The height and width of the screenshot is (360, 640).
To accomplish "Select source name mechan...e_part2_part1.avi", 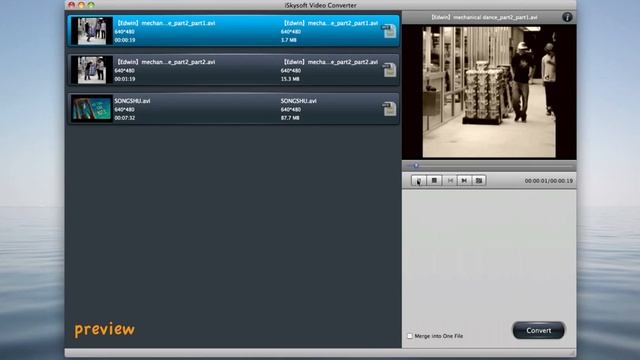I will click(165, 23).
